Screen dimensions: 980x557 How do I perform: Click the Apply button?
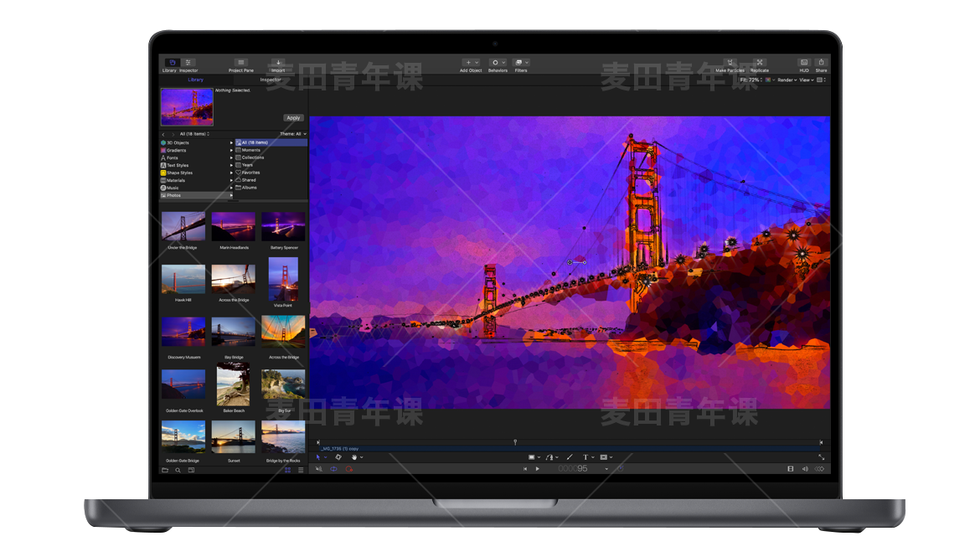coord(293,117)
